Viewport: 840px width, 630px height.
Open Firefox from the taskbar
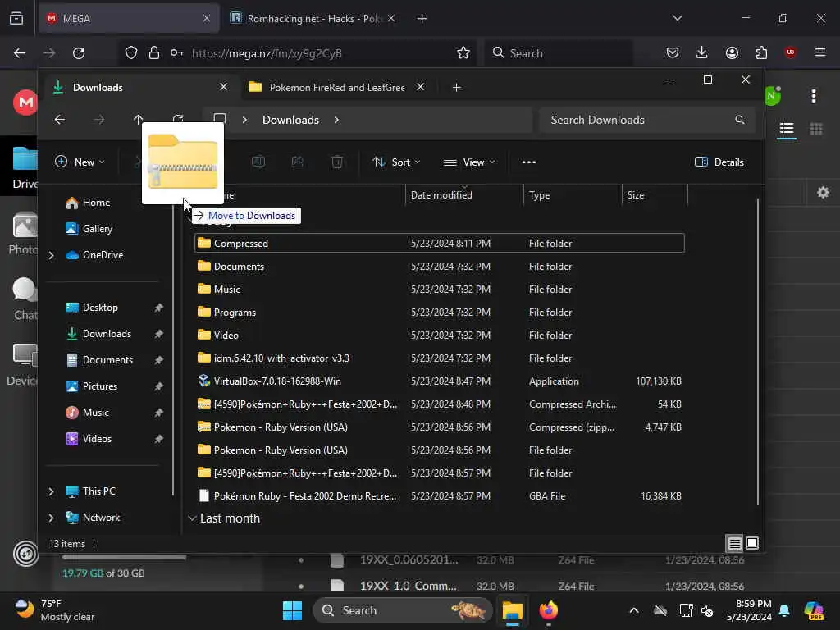click(x=548, y=610)
